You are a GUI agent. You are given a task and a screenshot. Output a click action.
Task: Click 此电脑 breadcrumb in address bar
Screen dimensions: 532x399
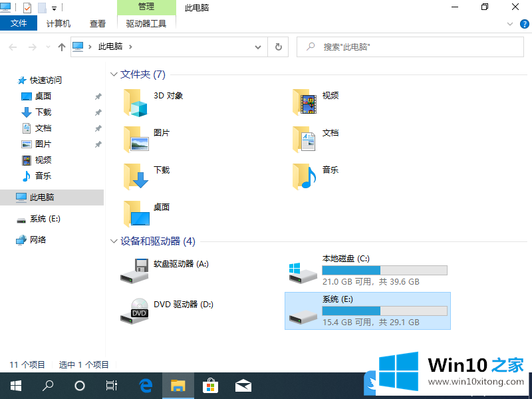[110, 47]
